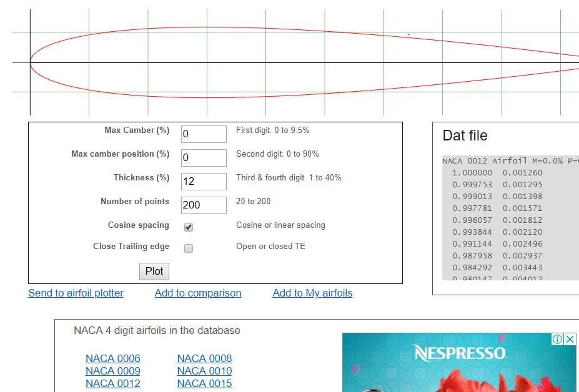Open Send to airfoil plotter
Image resolution: width=579 pixels, height=392 pixels.
pos(76,293)
